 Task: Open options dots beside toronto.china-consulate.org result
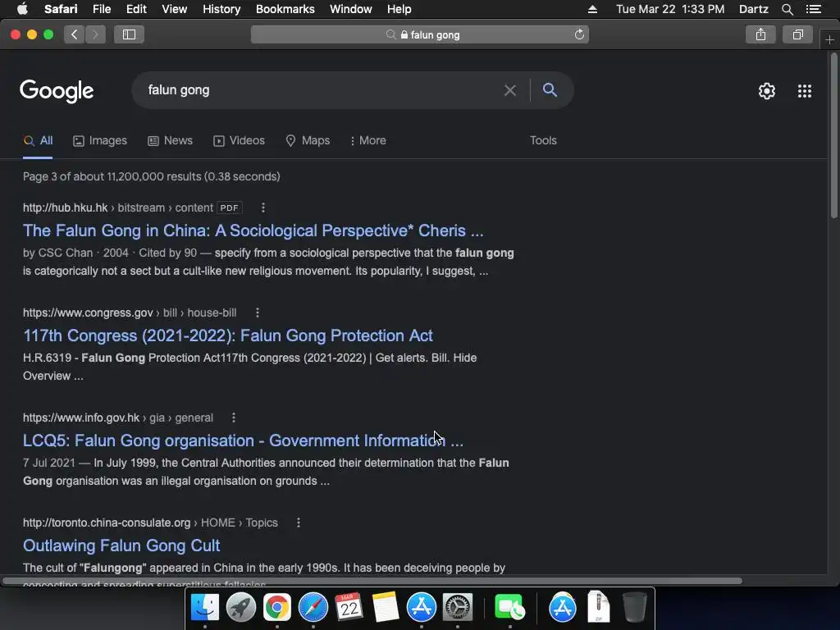tap(299, 523)
